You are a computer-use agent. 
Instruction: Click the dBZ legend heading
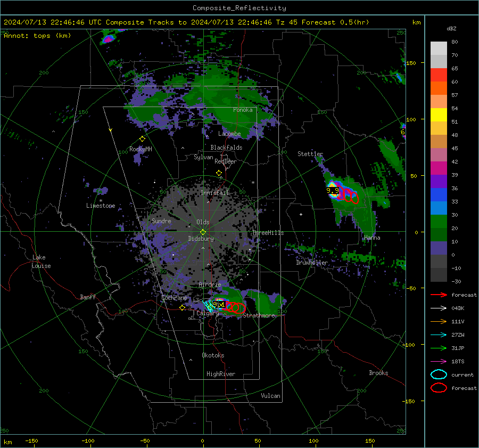(x=451, y=28)
